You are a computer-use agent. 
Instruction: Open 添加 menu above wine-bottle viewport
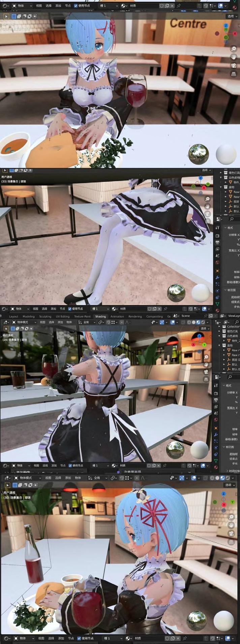click(68, 478)
